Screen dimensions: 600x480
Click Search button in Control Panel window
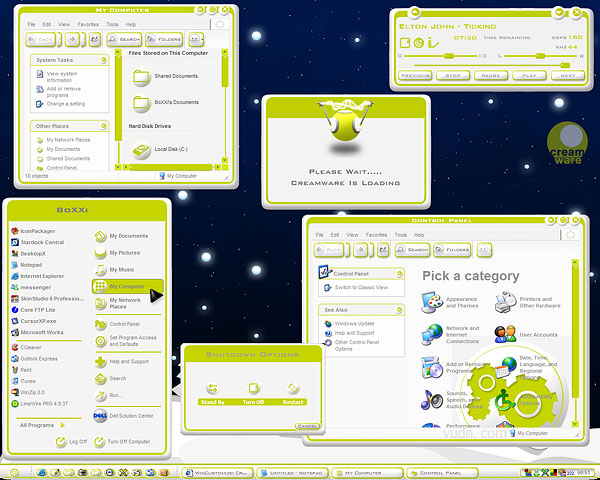tap(412, 250)
